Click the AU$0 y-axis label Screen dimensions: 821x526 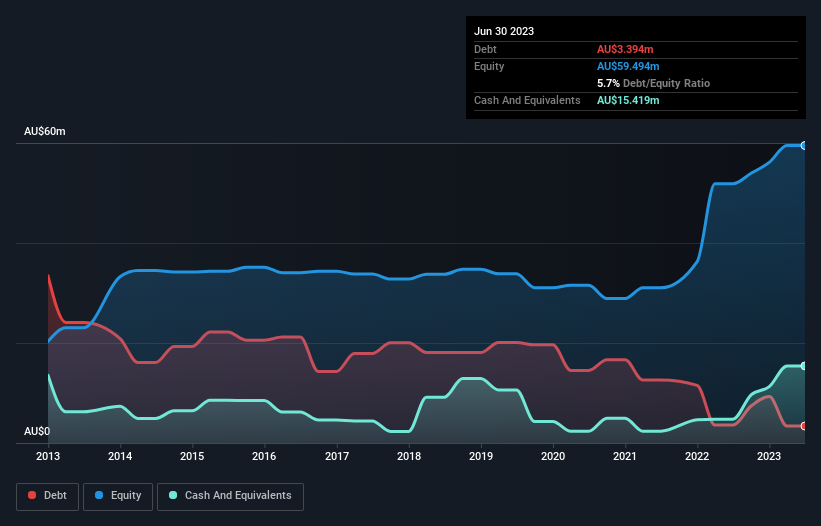(37, 431)
